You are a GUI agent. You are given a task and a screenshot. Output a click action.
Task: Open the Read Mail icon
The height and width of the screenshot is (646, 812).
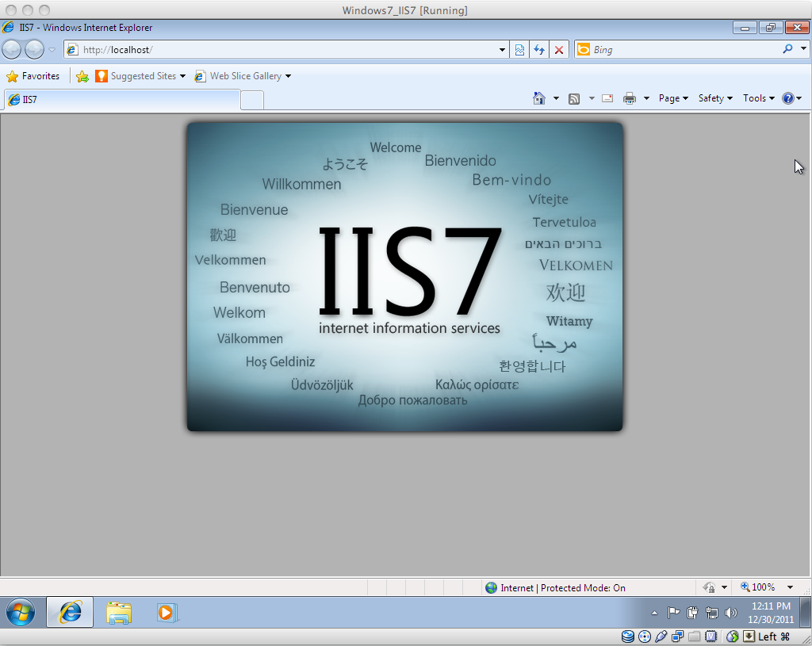607,98
